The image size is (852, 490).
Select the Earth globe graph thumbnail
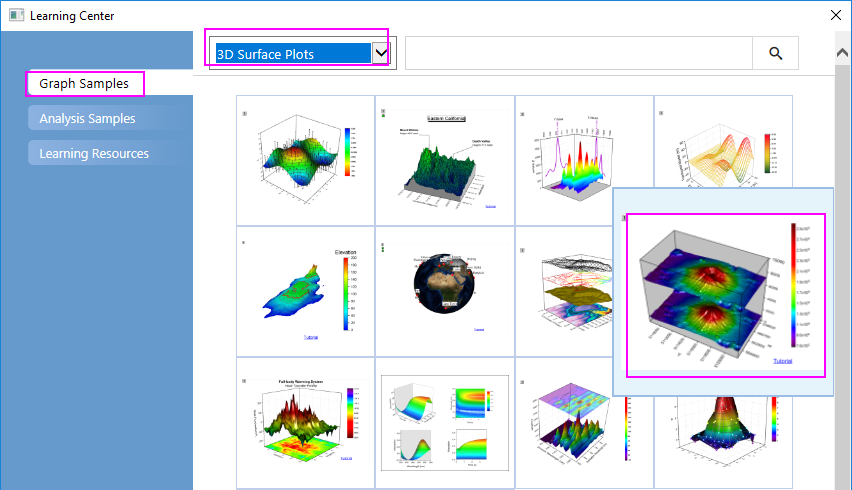coord(444,291)
